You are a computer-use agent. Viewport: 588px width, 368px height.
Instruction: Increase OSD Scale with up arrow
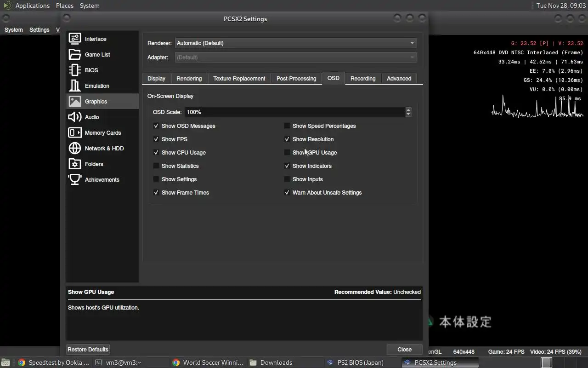408,109
